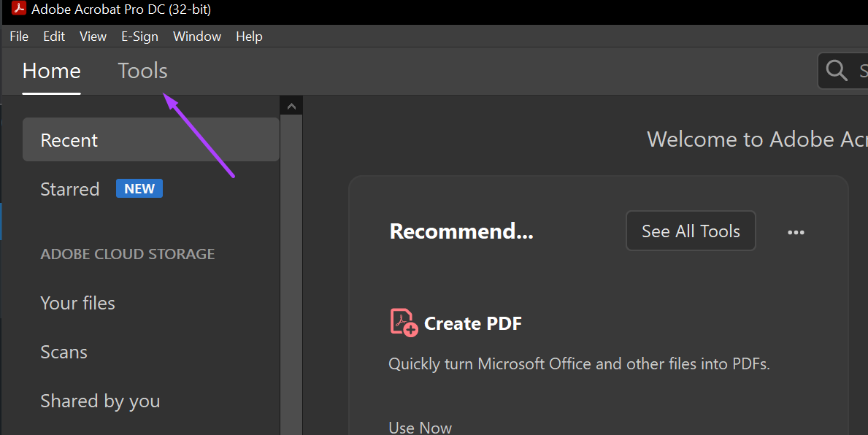The height and width of the screenshot is (435, 868).
Task: Open the Create PDF tool icon
Action: 402,322
